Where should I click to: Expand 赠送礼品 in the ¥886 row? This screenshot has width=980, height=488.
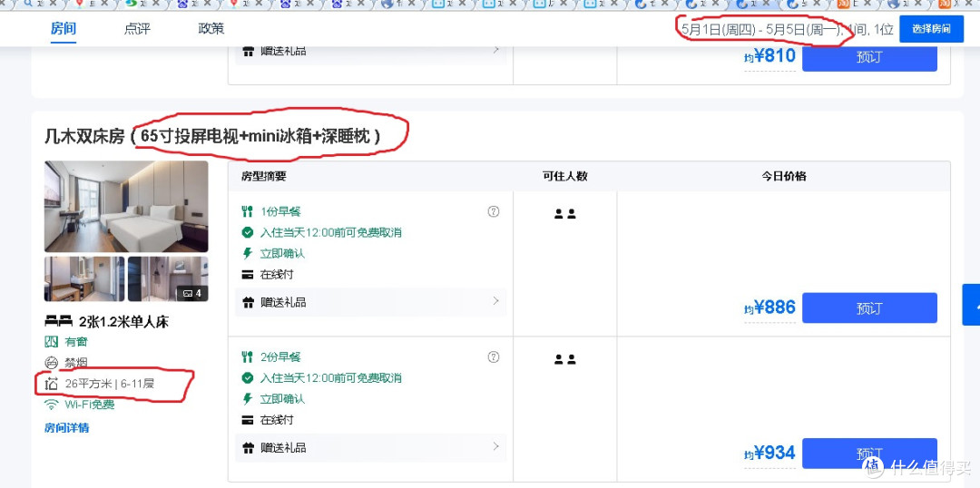point(370,302)
